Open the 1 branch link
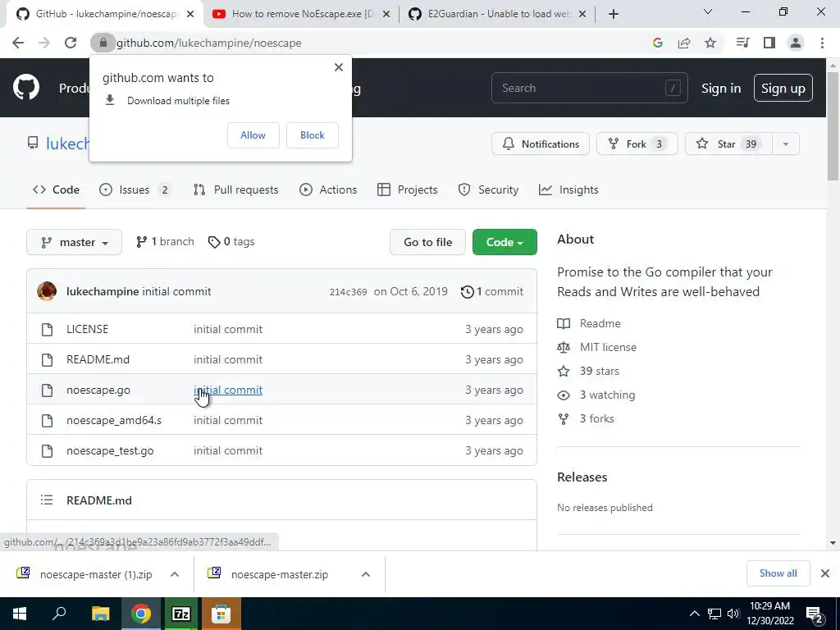The height and width of the screenshot is (630, 840). click(x=165, y=242)
